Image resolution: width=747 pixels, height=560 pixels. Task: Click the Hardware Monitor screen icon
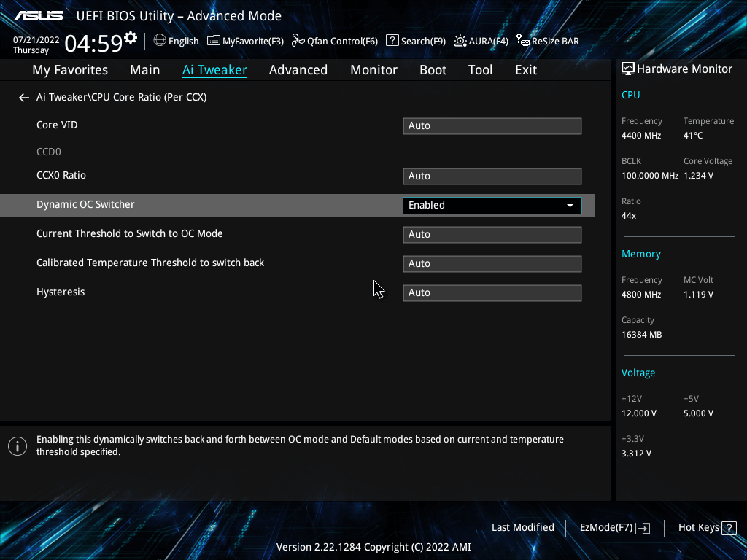[628, 69]
